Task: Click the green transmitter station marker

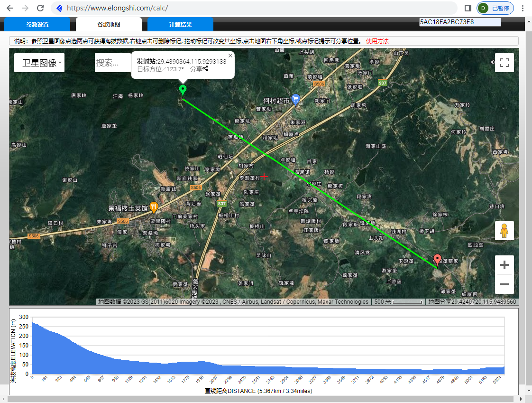Action: (183, 90)
